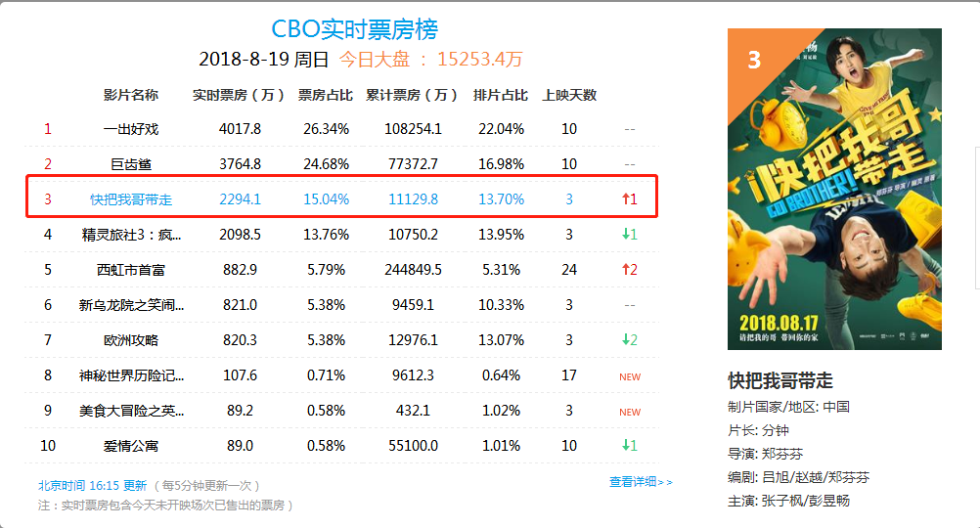
Task: Click green down-arrow rank change for 欧洲攻略
Action: [630, 340]
